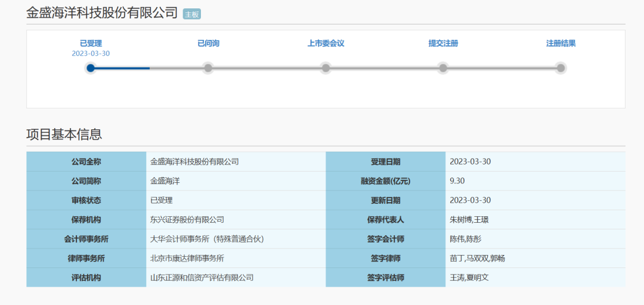Select the 上市委会议 progress dot
The image size is (644, 305).
(326, 68)
